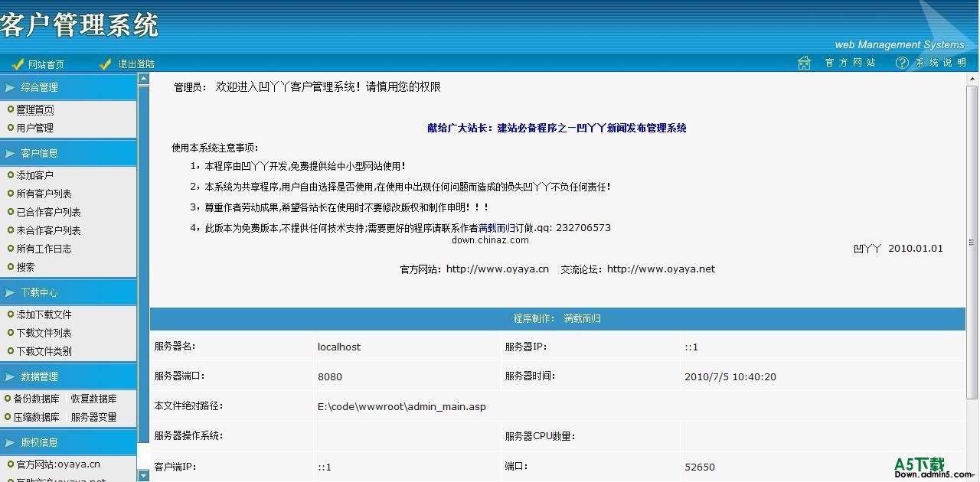Click the bullet icon before 用户管理

click(11, 128)
